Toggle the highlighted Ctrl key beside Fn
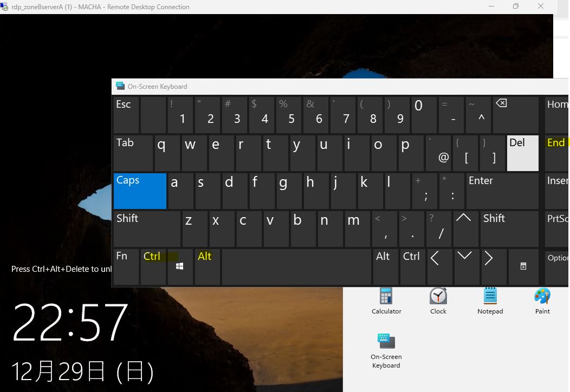Image resolution: width=570 pixels, height=392 pixels. pyautogui.click(x=153, y=267)
